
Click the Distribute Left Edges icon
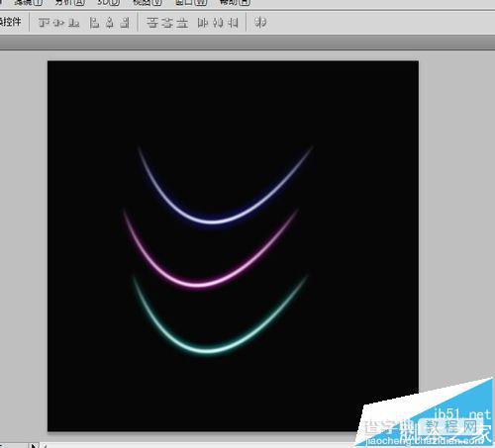(203, 23)
